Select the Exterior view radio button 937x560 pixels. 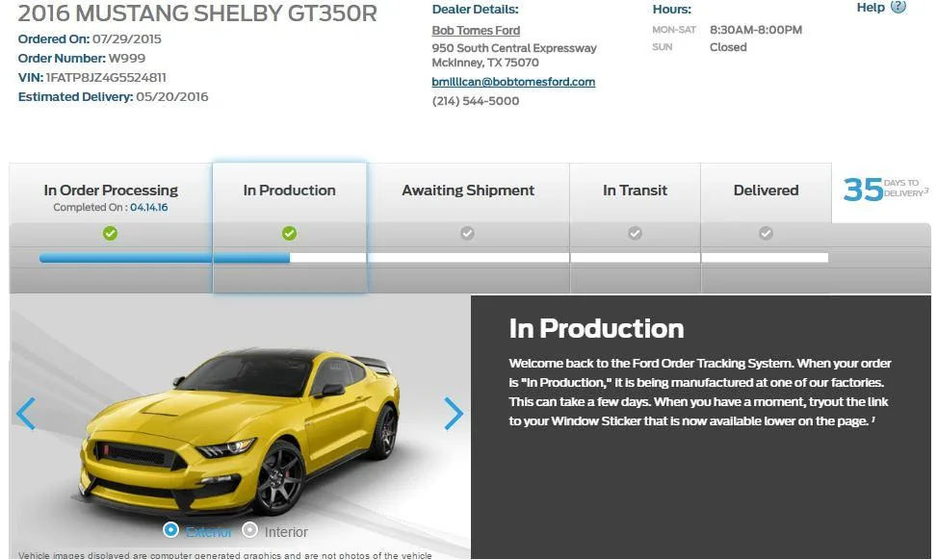170,529
